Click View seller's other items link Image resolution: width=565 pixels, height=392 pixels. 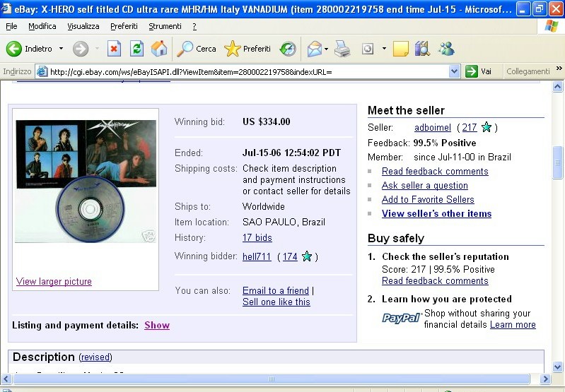[436, 213]
